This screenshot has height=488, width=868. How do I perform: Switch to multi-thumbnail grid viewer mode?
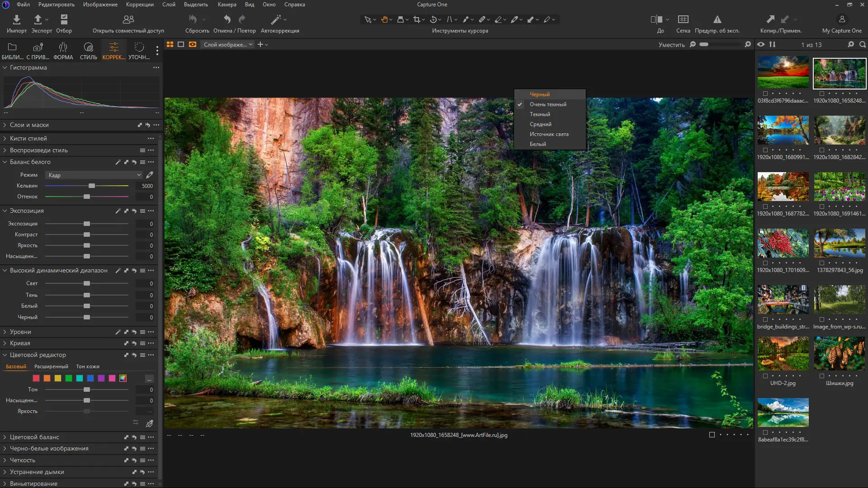[170, 44]
